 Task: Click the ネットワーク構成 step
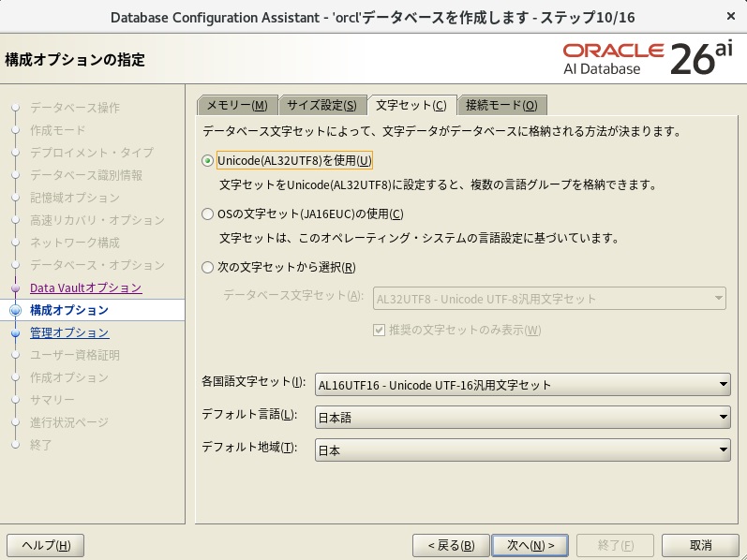pos(75,243)
